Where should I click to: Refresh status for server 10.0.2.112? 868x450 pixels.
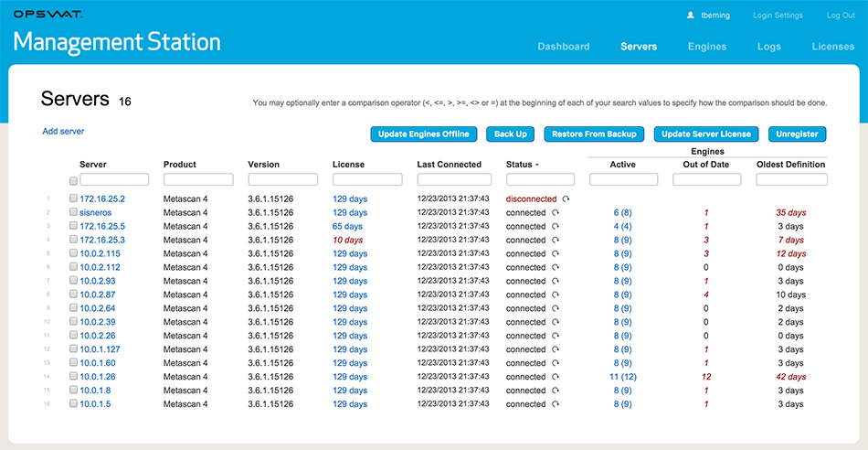(x=556, y=267)
